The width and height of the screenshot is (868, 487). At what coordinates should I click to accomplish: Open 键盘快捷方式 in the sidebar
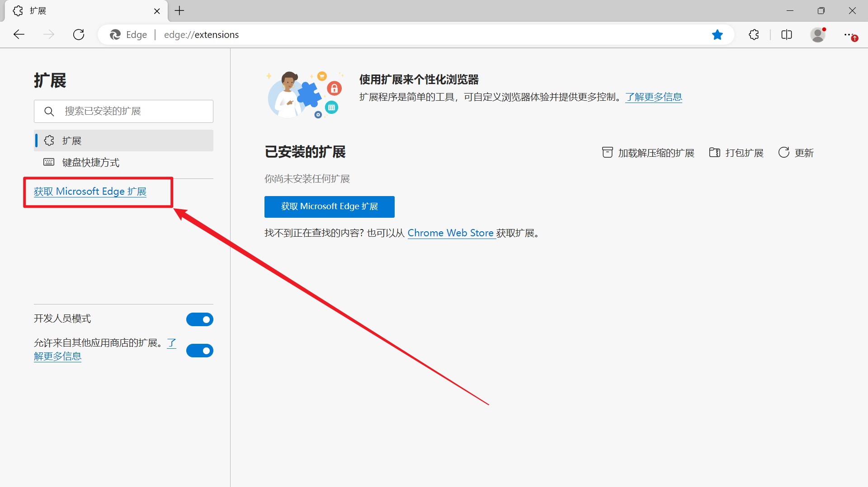(123, 162)
